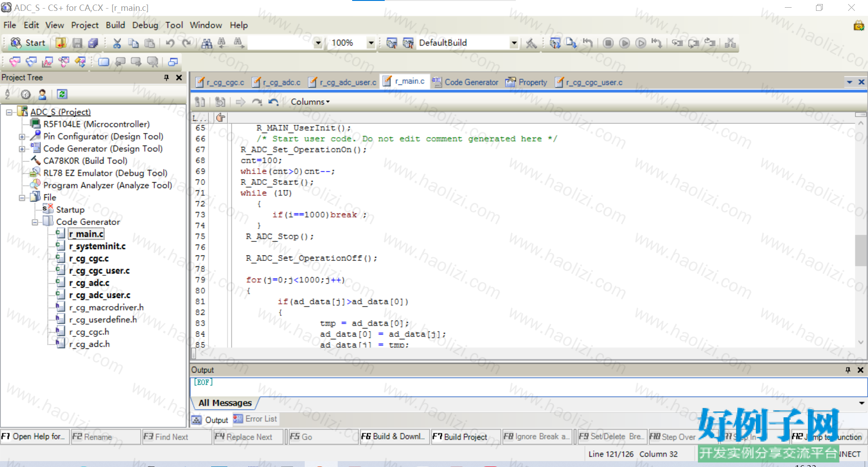Image resolution: width=868 pixels, height=467 pixels.
Task: Switch to r_cg_adc_user.c editor tab
Action: pyautogui.click(x=343, y=82)
